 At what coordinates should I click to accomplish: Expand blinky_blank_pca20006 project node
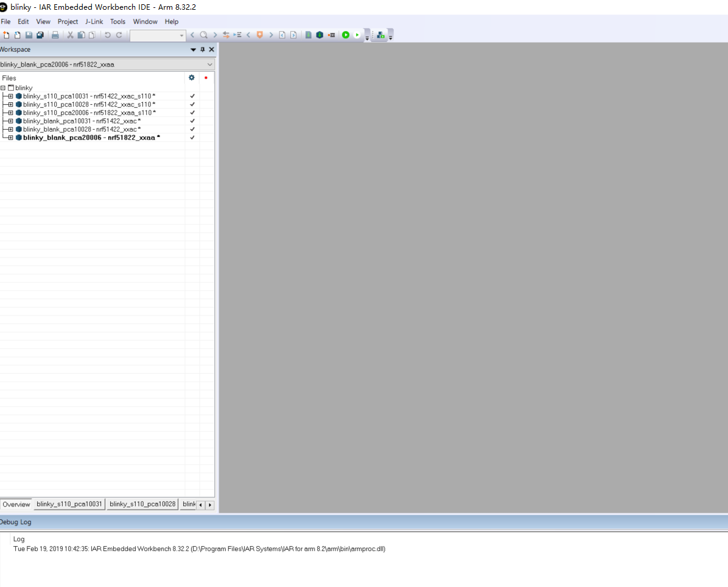[x=11, y=138]
